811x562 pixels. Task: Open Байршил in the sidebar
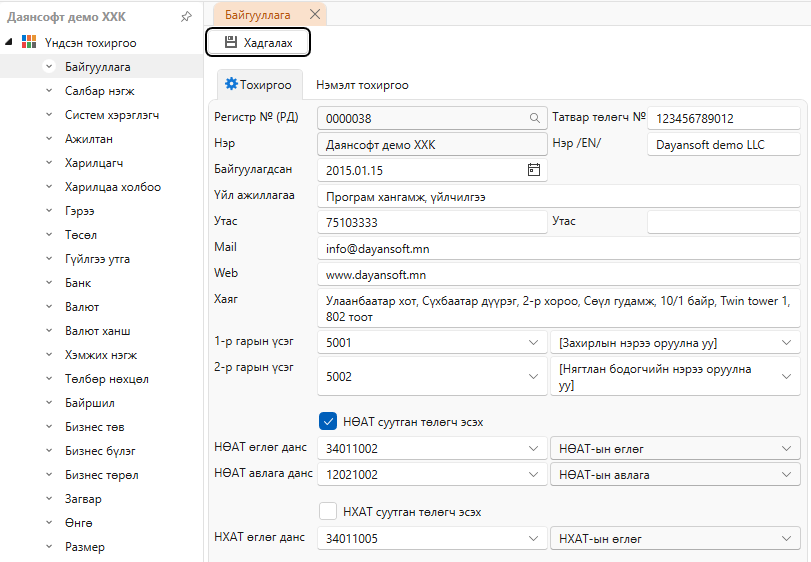point(90,403)
